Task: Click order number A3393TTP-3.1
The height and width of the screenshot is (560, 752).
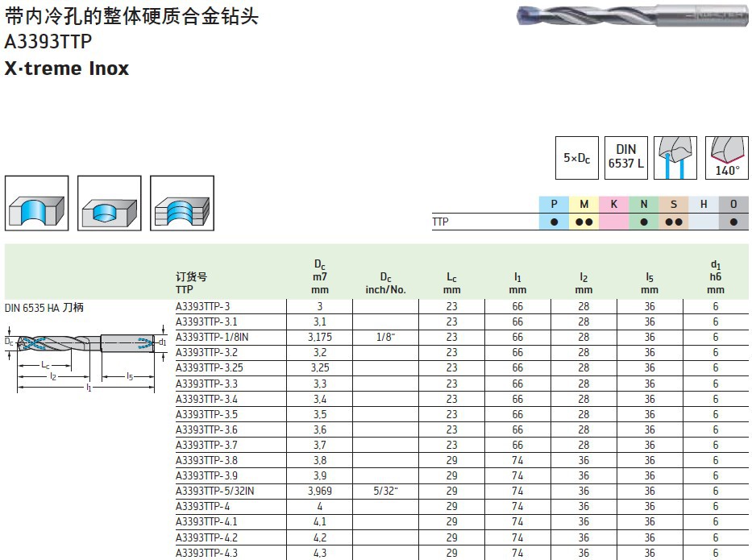Action: tap(206, 321)
